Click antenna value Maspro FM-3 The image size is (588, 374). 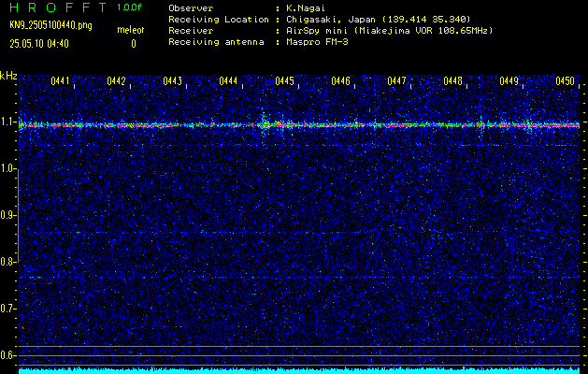[x=317, y=42]
